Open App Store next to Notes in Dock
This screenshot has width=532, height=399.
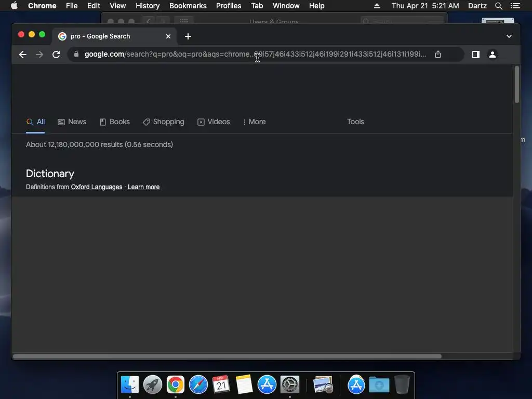(267, 385)
